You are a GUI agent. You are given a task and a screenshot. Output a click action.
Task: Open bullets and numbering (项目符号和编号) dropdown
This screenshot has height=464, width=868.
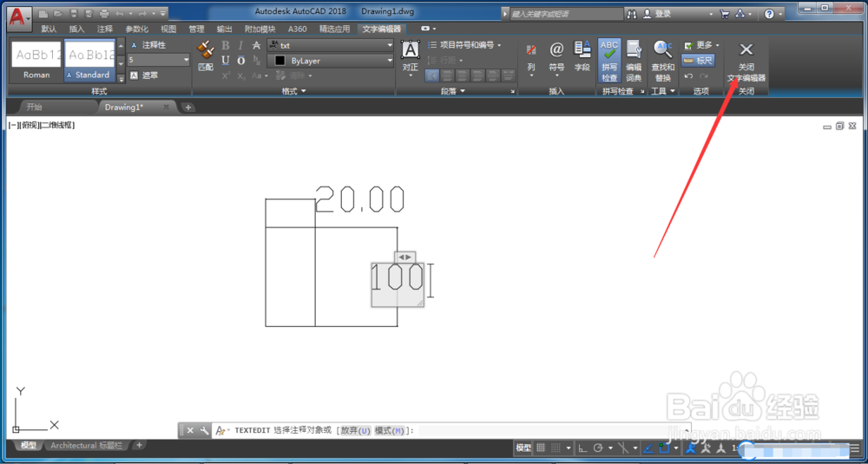coord(464,45)
